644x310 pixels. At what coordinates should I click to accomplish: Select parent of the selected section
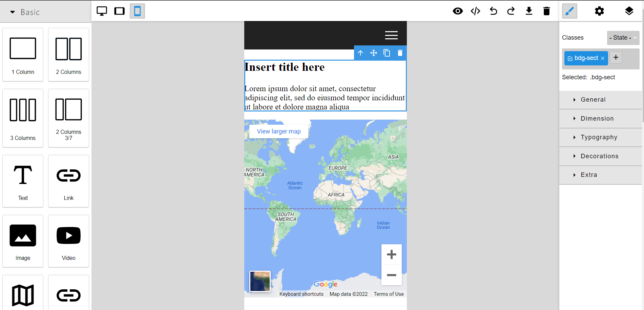click(360, 53)
